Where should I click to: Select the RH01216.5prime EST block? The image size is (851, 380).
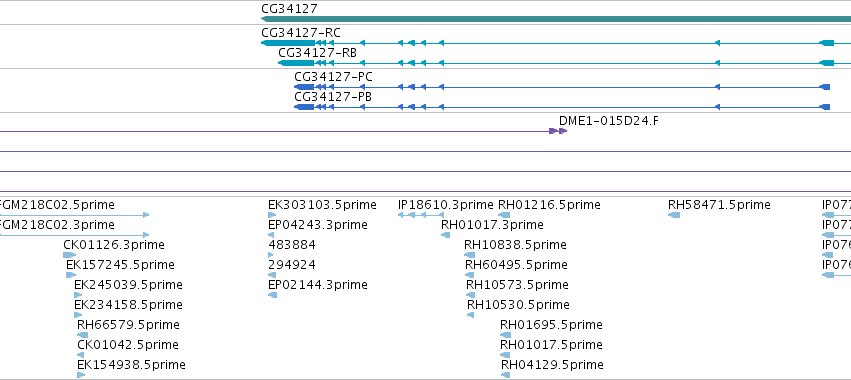(504, 215)
